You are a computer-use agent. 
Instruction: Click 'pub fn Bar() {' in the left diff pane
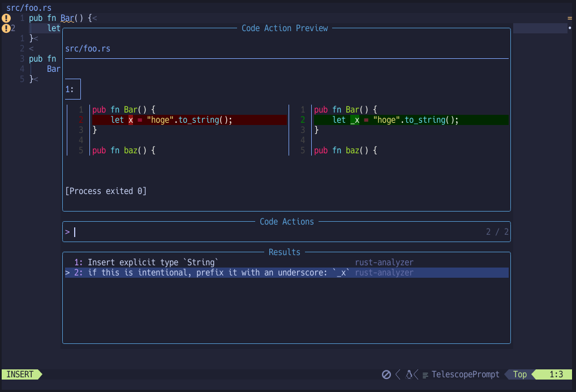(x=124, y=110)
